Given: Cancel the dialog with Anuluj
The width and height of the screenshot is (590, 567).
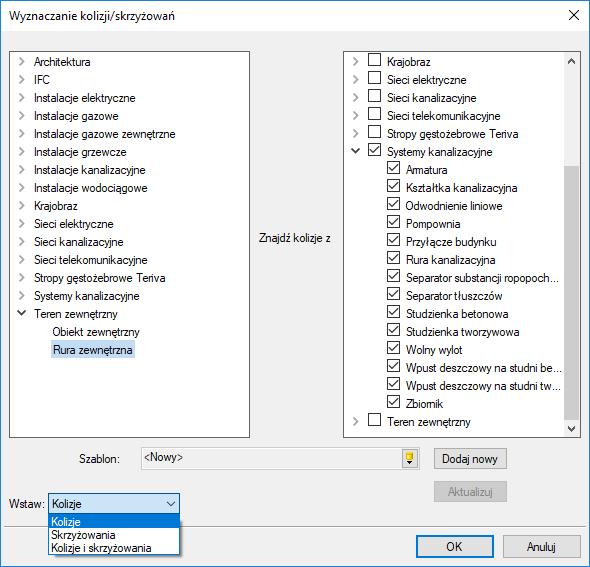Looking at the screenshot, I should coord(541,546).
